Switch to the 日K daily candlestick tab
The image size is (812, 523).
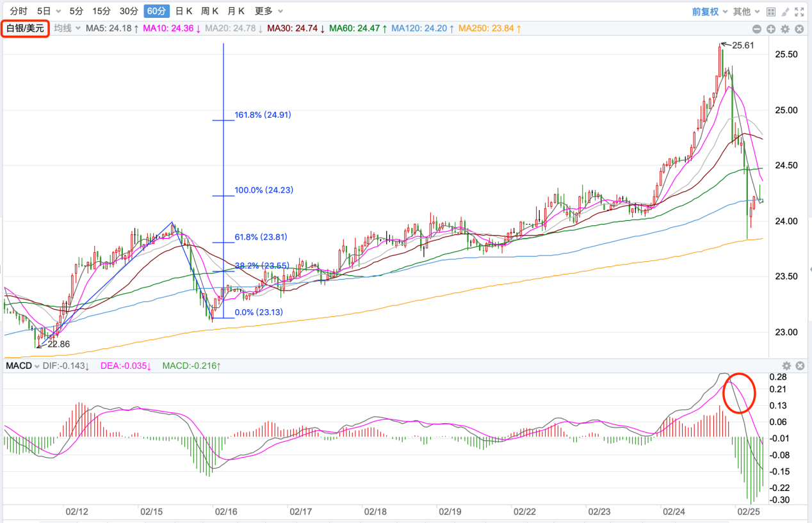click(184, 11)
